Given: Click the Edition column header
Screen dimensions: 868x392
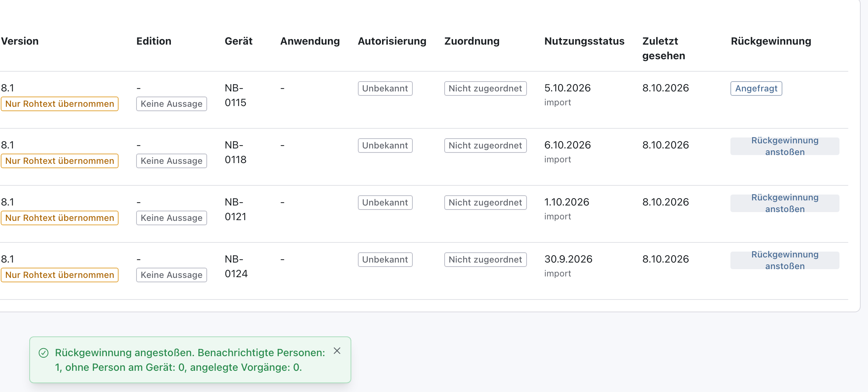Looking at the screenshot, I should click(154, 41).
